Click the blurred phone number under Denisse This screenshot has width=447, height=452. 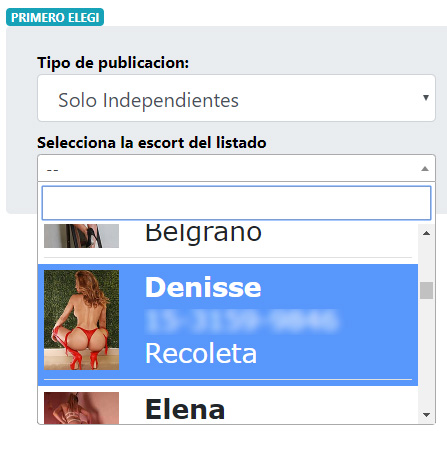(x=242, y=321)
